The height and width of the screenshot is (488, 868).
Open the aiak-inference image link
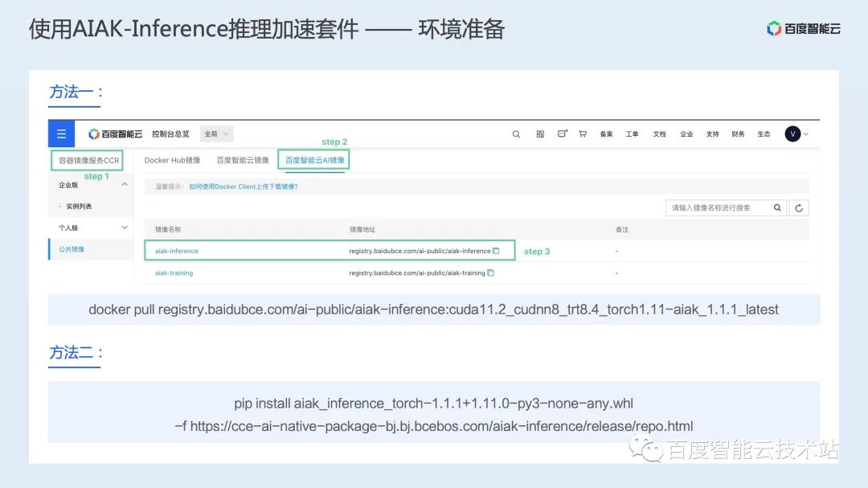[x=177, y=251]
